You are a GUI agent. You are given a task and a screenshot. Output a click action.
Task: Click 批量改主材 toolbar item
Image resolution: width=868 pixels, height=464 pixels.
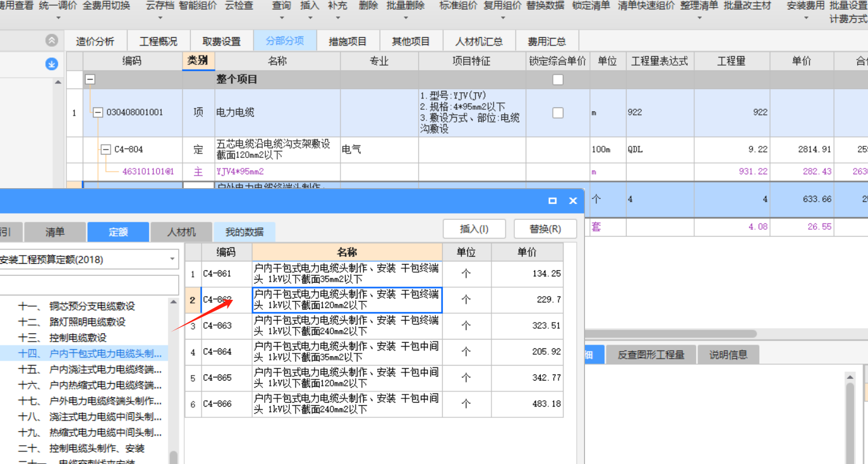coord(747,6)
